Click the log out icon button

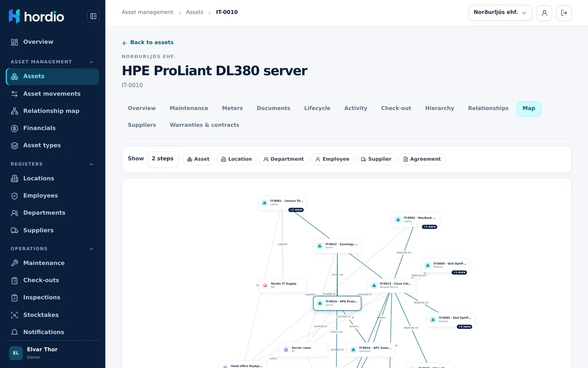[x=564, y=13]
